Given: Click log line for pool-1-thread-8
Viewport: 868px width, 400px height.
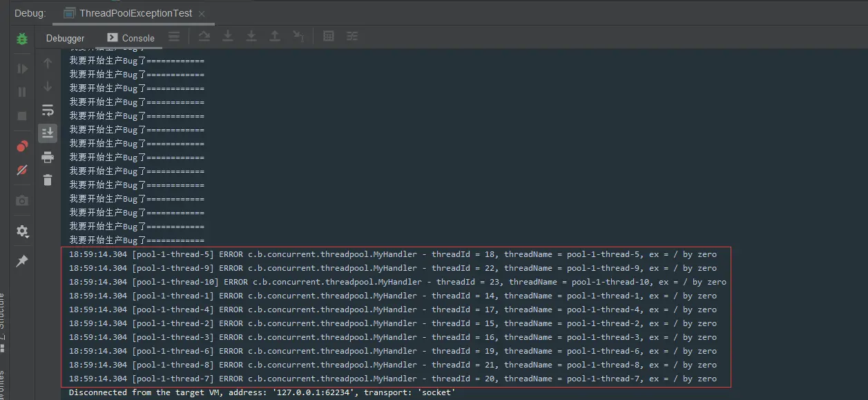Looking at the screenshot, I should click(393, 365).
